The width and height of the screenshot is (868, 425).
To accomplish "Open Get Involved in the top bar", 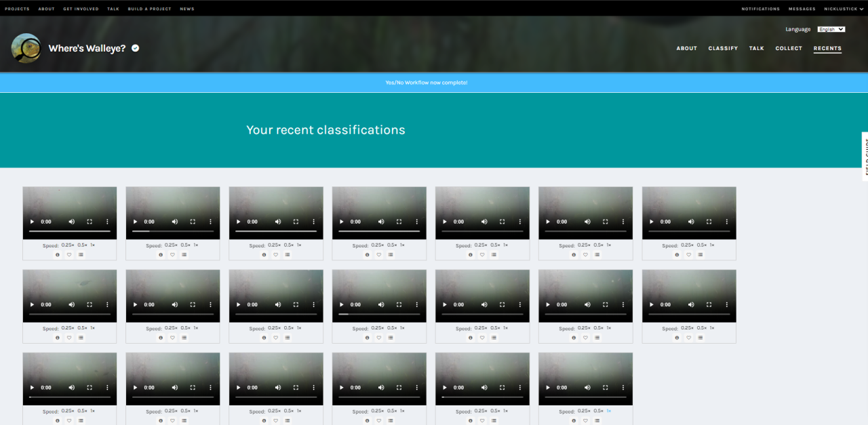I will (81, 9).
